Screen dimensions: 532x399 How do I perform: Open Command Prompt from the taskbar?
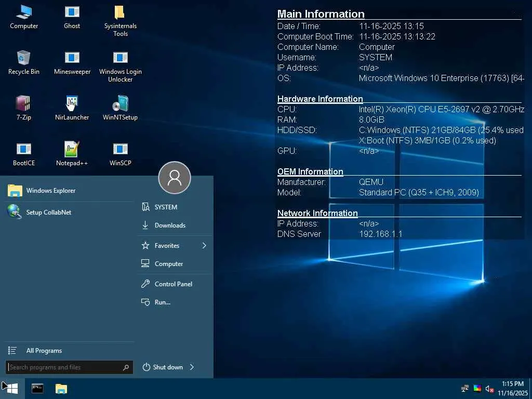point(37,389)
